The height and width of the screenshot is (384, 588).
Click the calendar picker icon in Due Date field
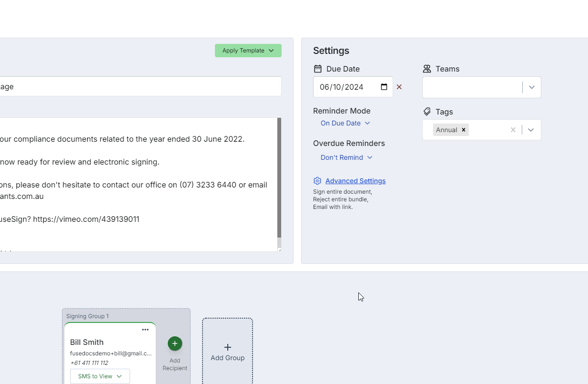click(x=384, y=87)
